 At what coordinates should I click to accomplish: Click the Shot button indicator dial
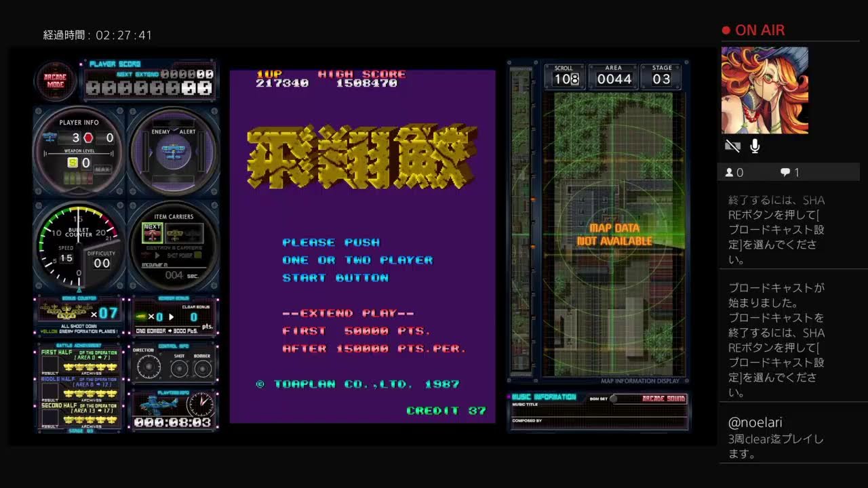point(179,368)
